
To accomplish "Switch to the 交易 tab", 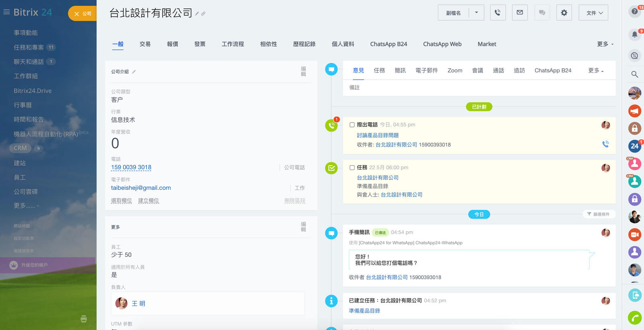I will 145,44.
